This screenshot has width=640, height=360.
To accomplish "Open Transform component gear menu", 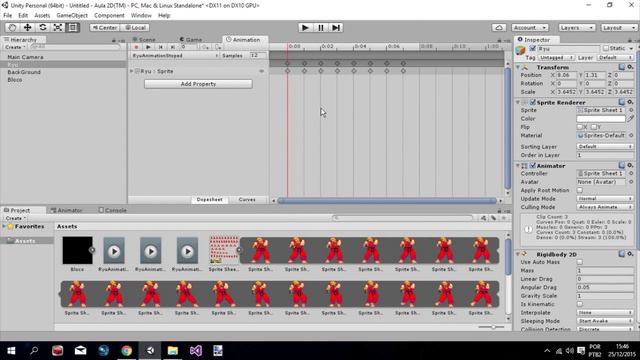I will click(631, 67).
